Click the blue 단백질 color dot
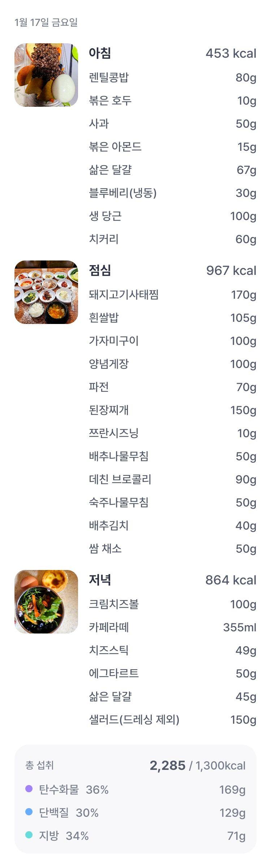Image resolution: width=271 pixels, height=868 pixels. (x=29, y=812)
